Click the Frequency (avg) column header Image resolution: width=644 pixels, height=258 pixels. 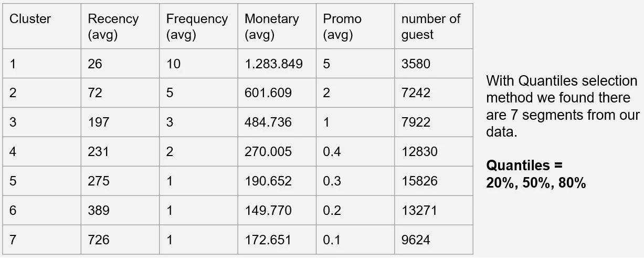[197, 26]
